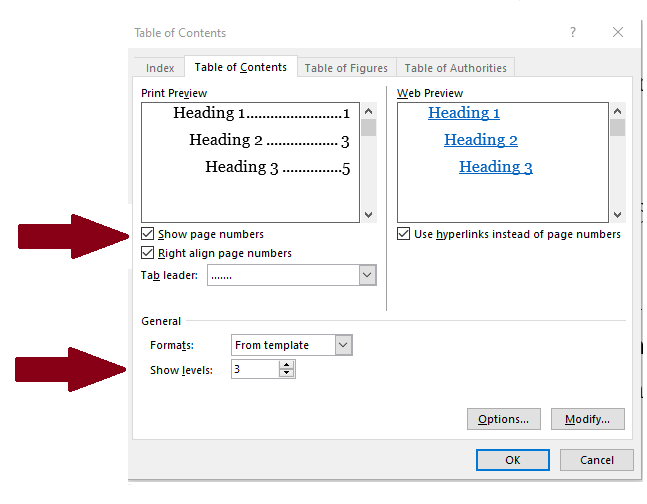Increase Show levels with up arrow
Viewport: 647px width, 504px height.
tap(287, 365)
